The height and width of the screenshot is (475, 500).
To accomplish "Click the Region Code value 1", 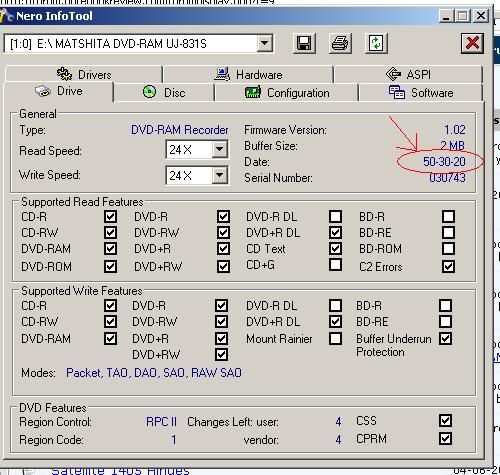I will pos(174,440).
